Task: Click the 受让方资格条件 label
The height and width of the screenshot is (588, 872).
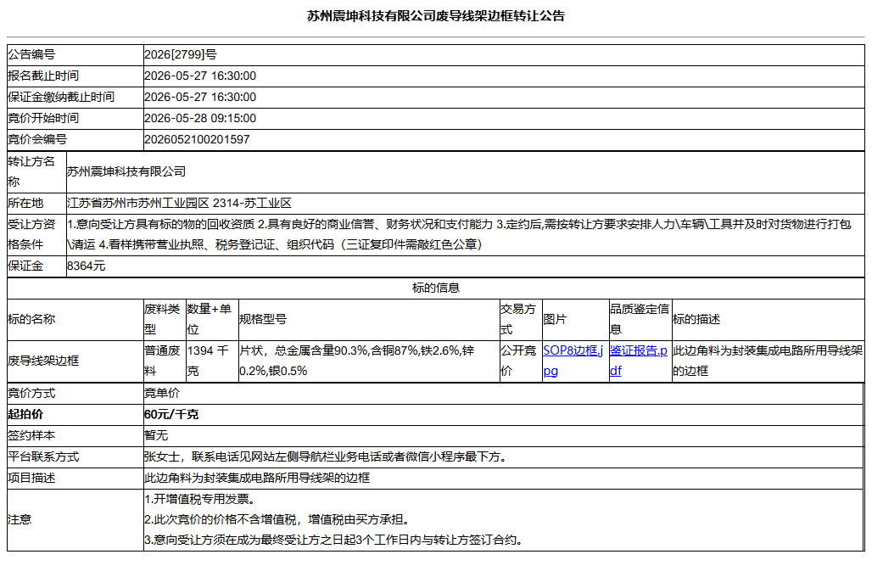Action: (31, 234)
